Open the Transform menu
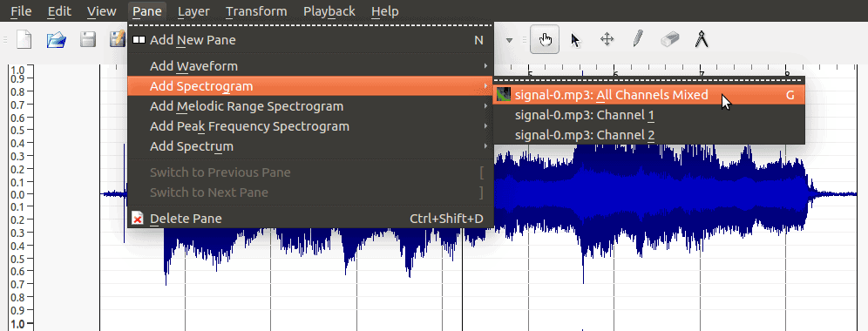The image size is (868, 331). tap(256, 11)
